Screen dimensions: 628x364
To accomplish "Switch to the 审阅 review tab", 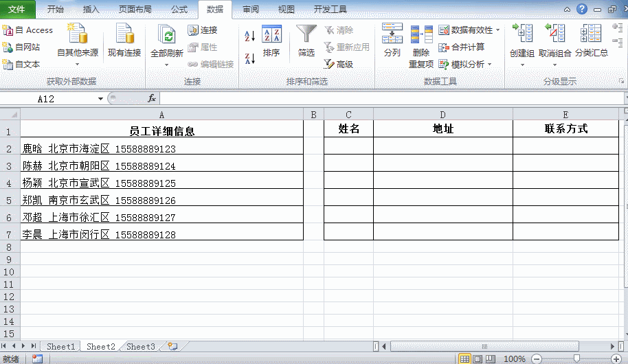I will (x=251, y=9).
